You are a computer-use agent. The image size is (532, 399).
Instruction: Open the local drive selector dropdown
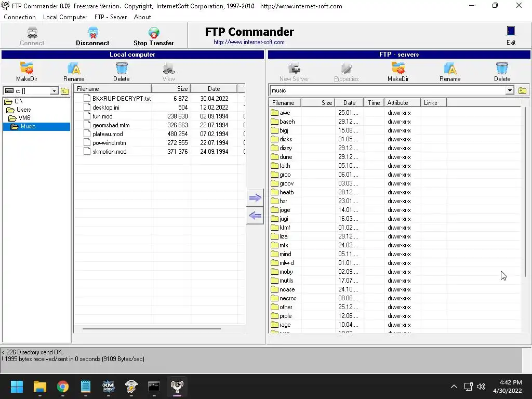pos(54,91)
